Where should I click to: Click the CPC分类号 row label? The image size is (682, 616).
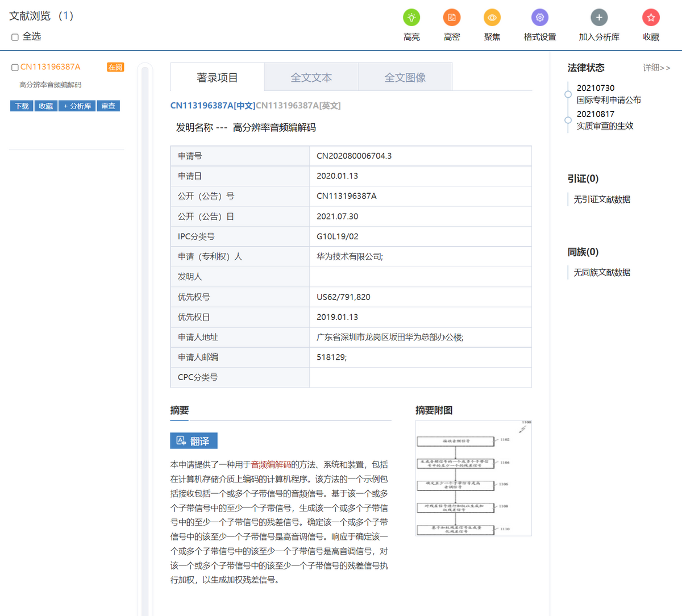click(x=198, y=377)
